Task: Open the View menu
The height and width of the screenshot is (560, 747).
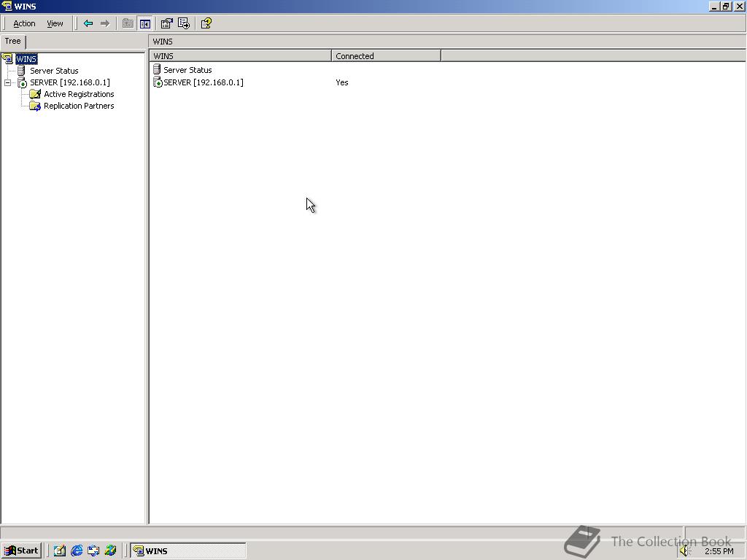Action: click(x=55, y=23)
